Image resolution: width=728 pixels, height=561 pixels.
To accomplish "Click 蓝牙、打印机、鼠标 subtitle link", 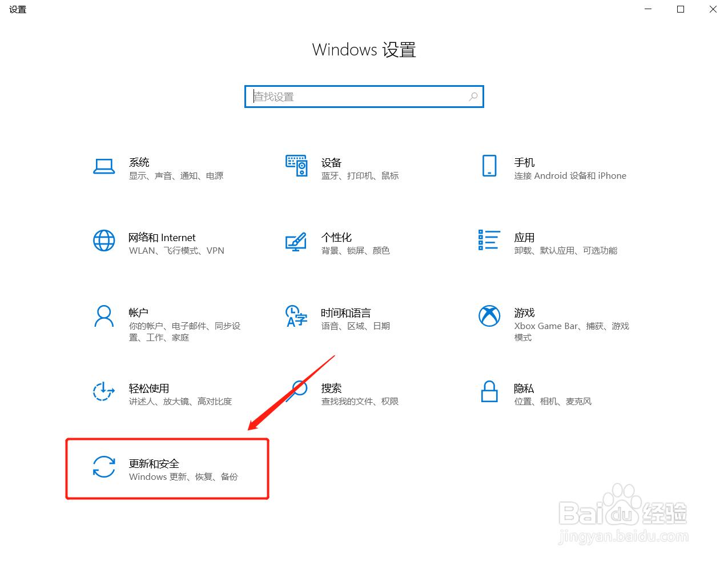I will 360,175.
